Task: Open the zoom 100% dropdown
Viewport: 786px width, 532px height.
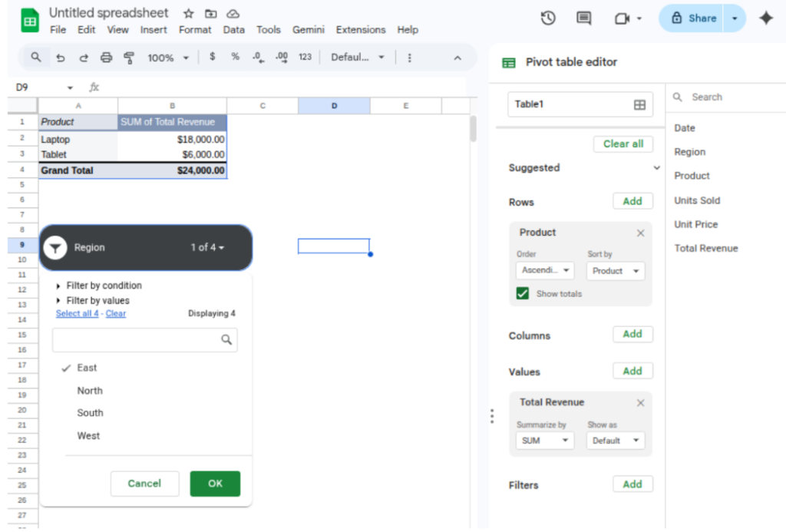Action: pyautogui.click(x=167, y=58)
